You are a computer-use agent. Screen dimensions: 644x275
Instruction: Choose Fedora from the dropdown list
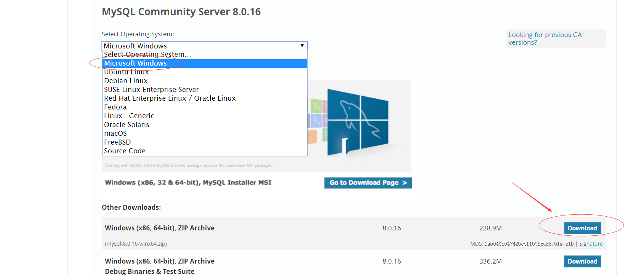[x=205, y=107]
